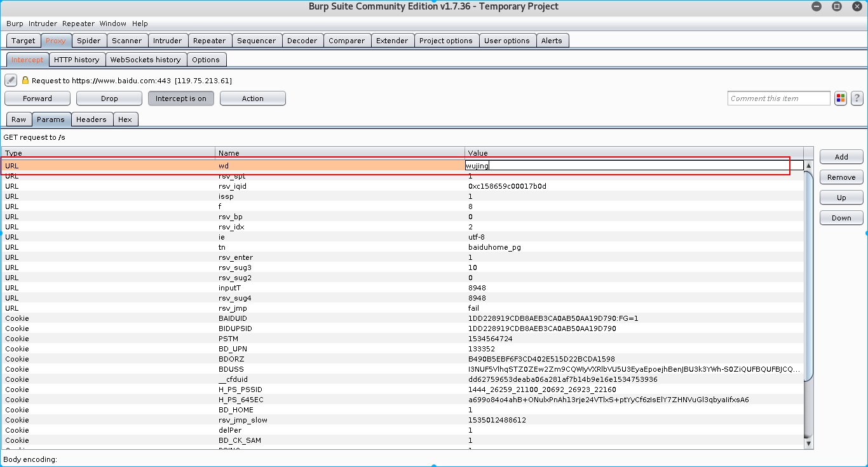Open the Action dropdown button
This screenshot has width=868, height=467.
click(253, 98)
